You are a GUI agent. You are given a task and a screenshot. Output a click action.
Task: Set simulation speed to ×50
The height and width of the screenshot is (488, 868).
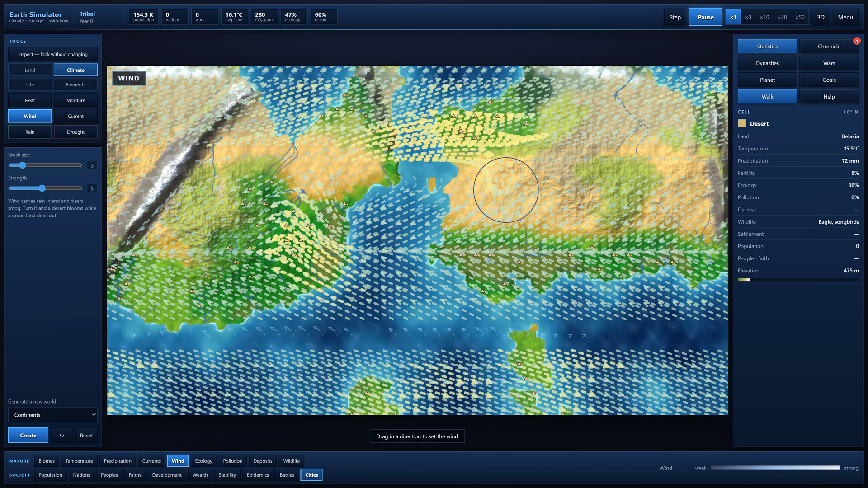click(x=800, y=17)
